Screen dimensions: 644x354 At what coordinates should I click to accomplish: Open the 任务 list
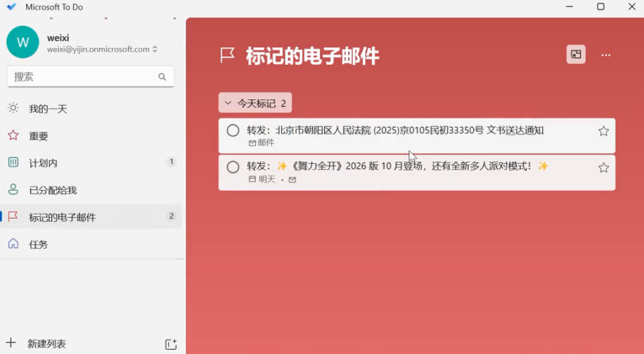point(39,244)
